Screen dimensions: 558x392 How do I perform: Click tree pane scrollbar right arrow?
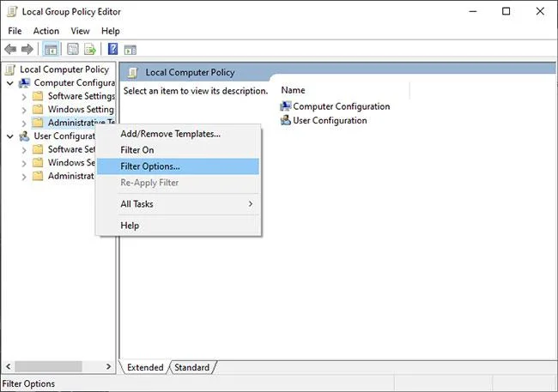coord(108,366)
